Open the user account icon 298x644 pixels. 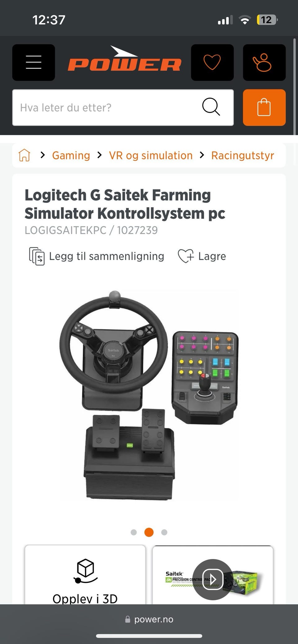264,62
